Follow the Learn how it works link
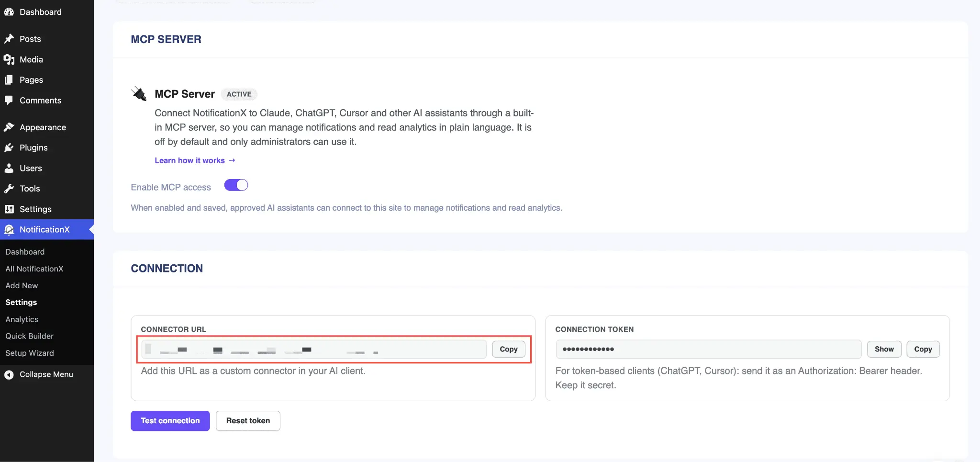980x462 pixels. [195, 160]
